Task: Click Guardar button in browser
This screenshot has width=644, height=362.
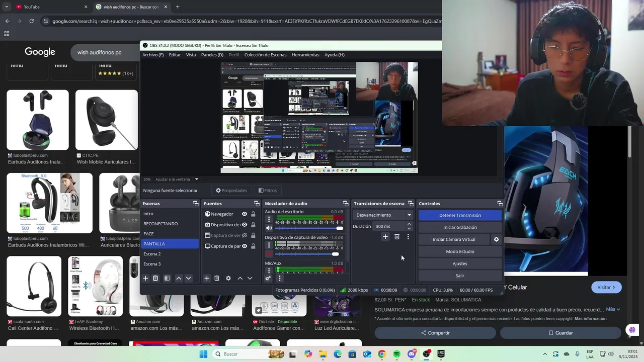Action: point(560,333)
